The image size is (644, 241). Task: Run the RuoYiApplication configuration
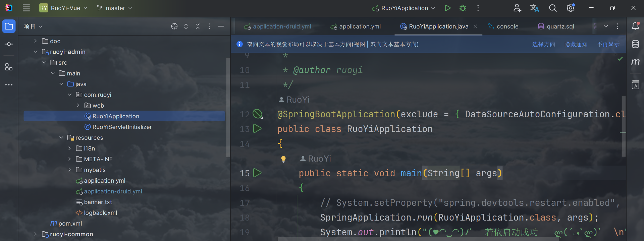[447, 8]
